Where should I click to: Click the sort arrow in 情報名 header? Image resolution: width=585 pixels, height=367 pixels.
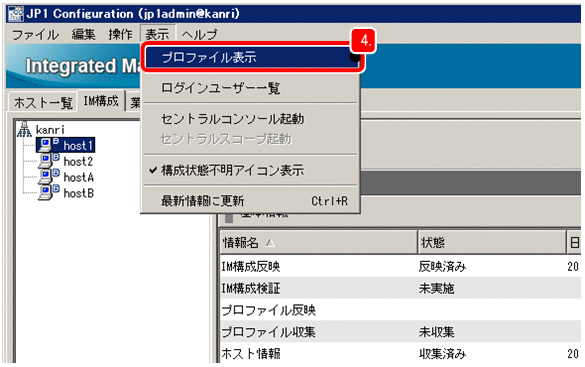click(270, 243)
